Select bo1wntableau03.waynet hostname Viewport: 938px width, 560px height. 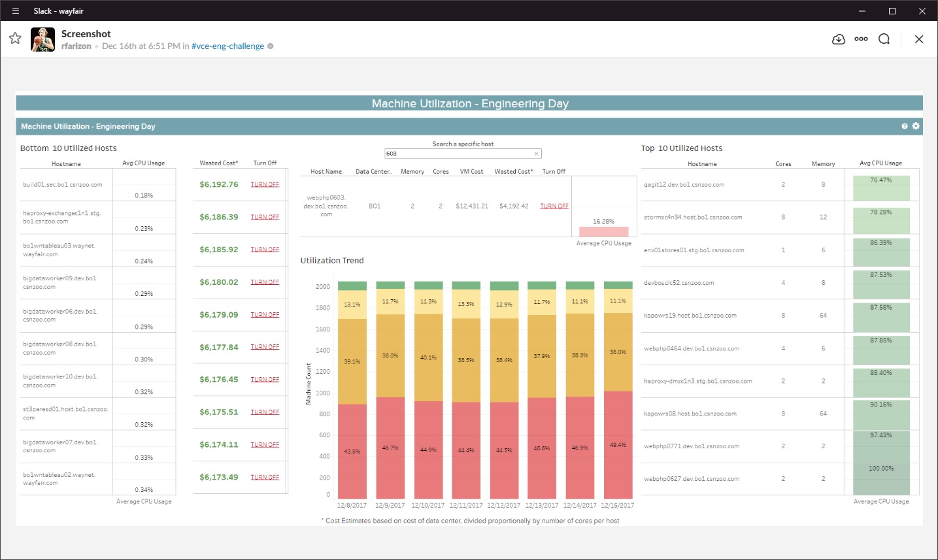click(x=59, y=250)
